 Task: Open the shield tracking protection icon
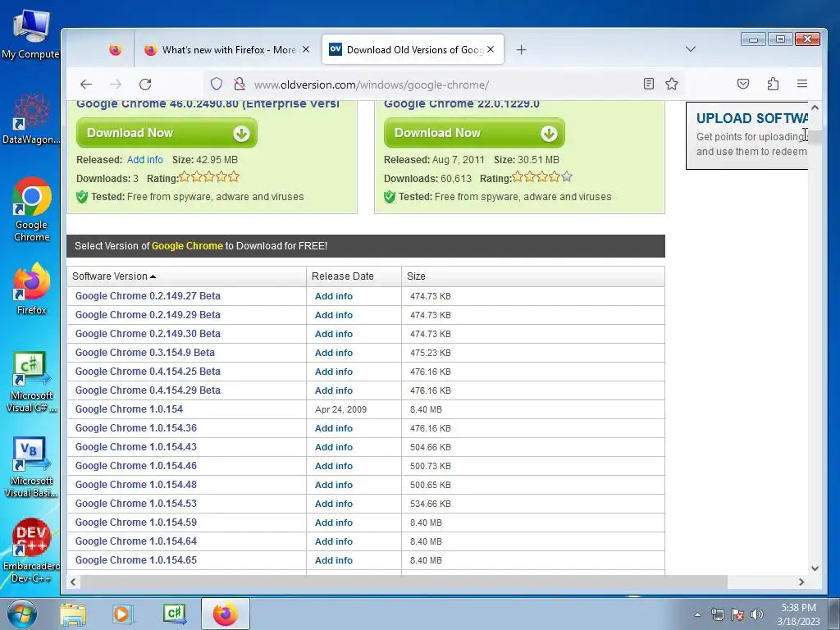coord(217,84)
